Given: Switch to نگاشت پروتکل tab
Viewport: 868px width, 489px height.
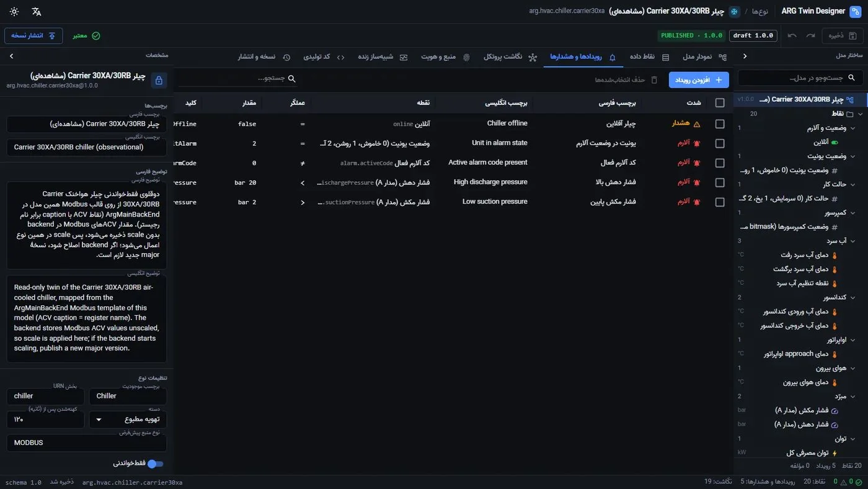Looking at the screenshot, I should [x=510, y=57].
